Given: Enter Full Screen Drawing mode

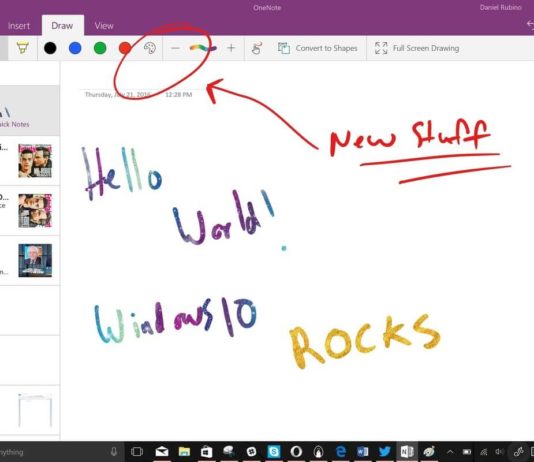Looking at the screenshot, I should pyautogui.click(x=417, y=48).
